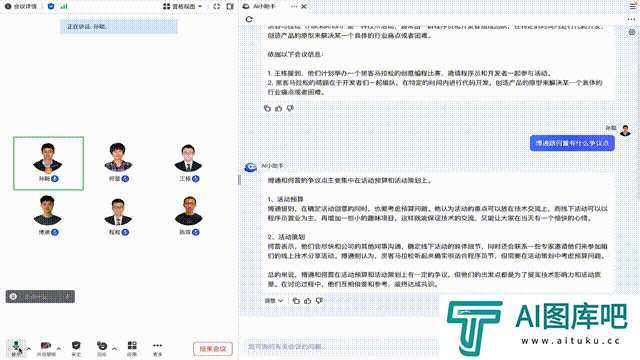Enter fullscreen mode with the expand icon

217,7
